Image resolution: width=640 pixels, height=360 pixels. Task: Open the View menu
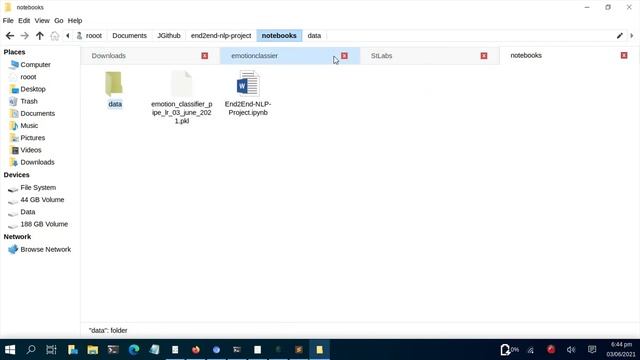(x=42, y=20)
